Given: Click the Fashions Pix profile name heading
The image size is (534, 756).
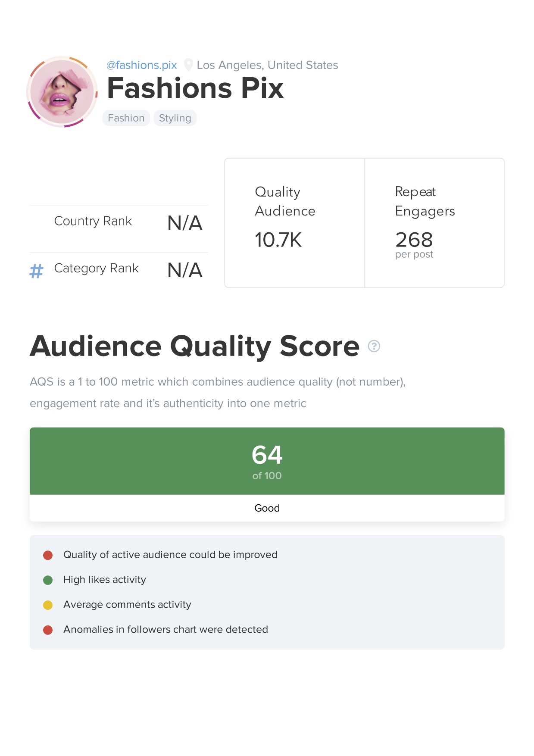Looking at the screenshot, I should point(195,88).
